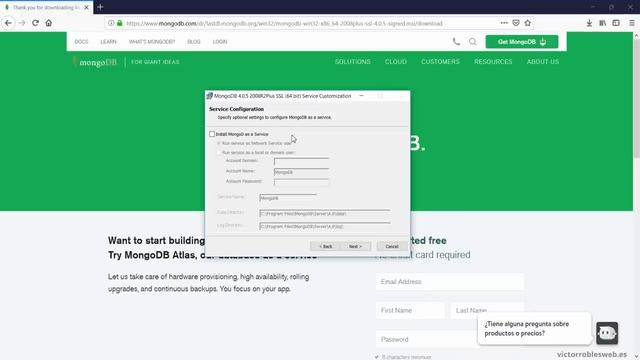Screen dimensions: 640x360
Task: Cancel the MongoDB installation
Action: (x=391, y=246)
